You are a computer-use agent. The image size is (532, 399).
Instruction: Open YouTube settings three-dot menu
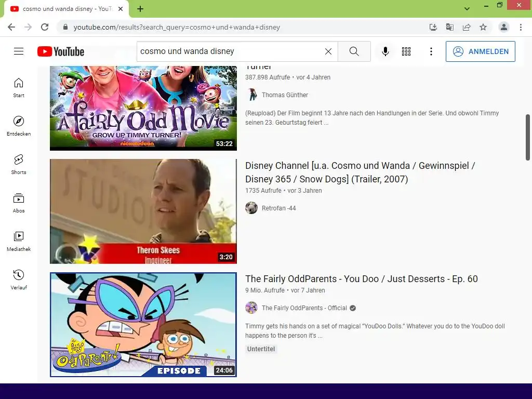pyautogui.click(x=431, y=51)
